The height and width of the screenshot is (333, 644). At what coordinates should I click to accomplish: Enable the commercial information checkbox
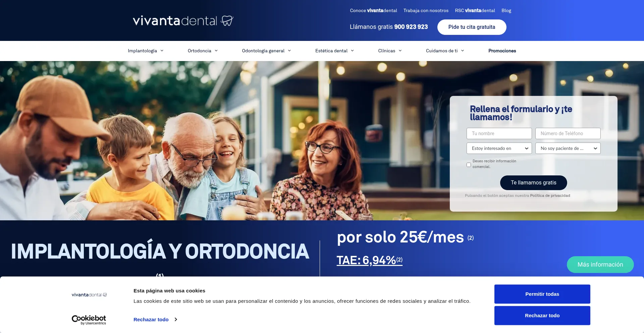click(x=469, y=165)
